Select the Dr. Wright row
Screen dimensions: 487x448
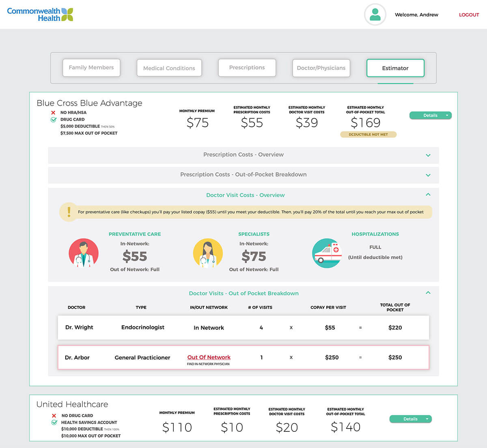pos(243,327)
